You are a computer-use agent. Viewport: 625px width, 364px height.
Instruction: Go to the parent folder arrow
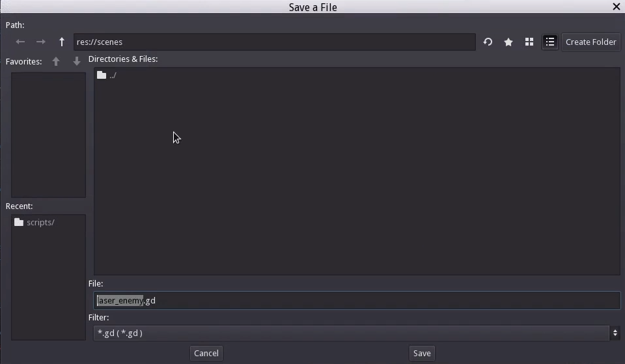click(x=62, y=42)
